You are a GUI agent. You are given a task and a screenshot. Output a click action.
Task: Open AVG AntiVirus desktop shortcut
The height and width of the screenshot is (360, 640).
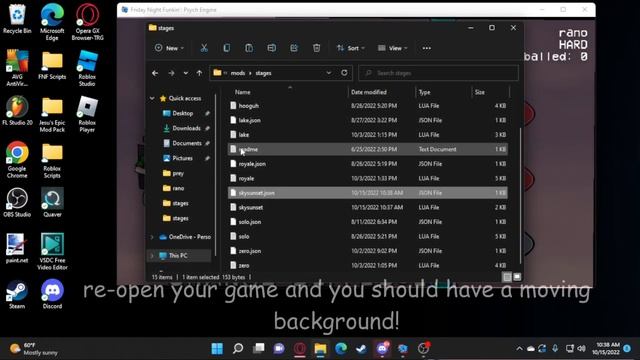[17, 69]
